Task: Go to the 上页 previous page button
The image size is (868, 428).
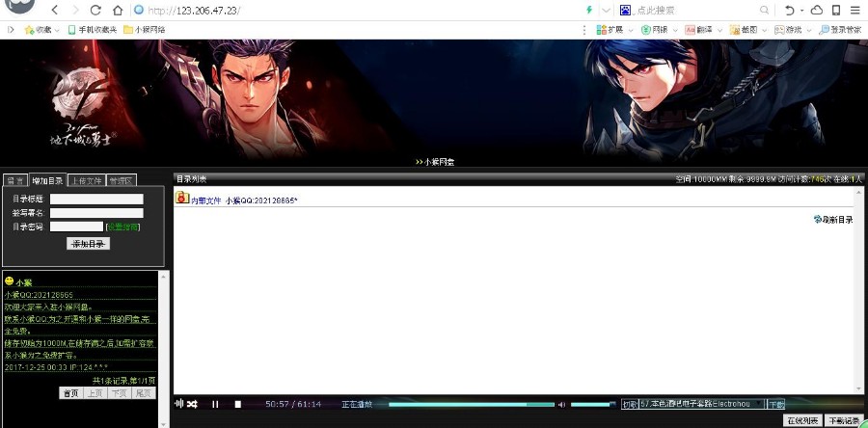Action: (x=95, y=393)
